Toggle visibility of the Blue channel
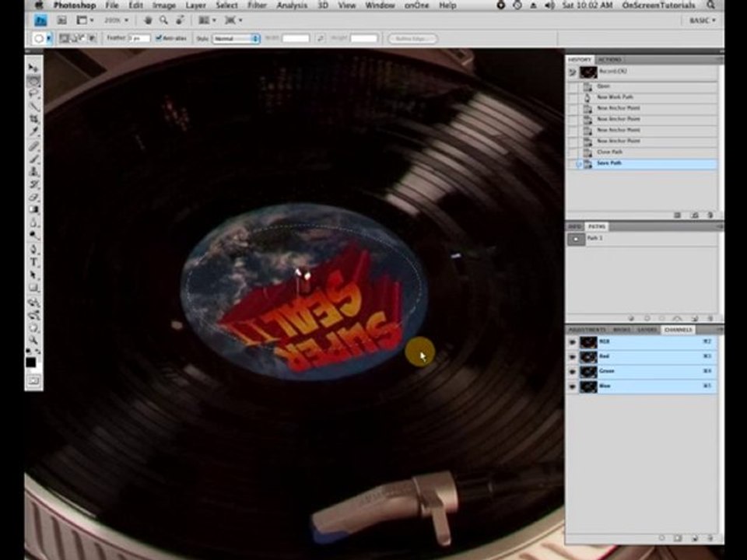The width and height of the screenshot is (747, 560). tap(572, 387)
